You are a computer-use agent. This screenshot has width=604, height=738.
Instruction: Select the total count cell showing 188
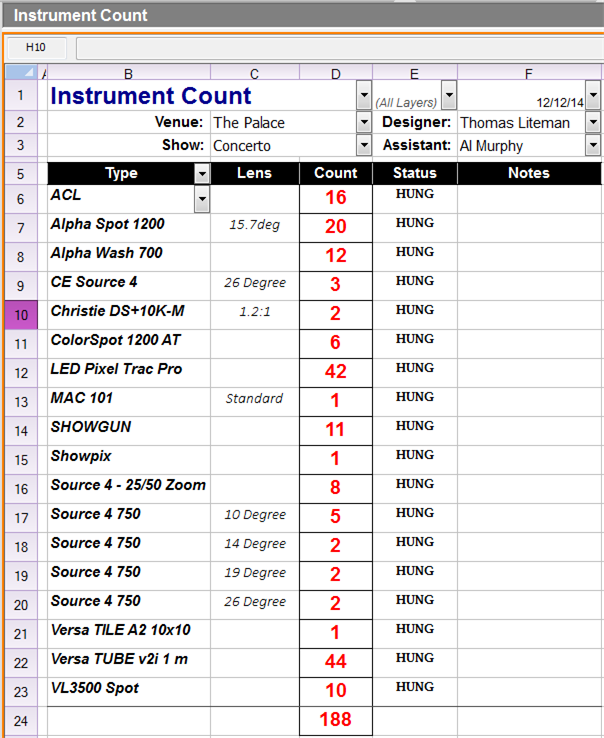[x=335, y=720]
